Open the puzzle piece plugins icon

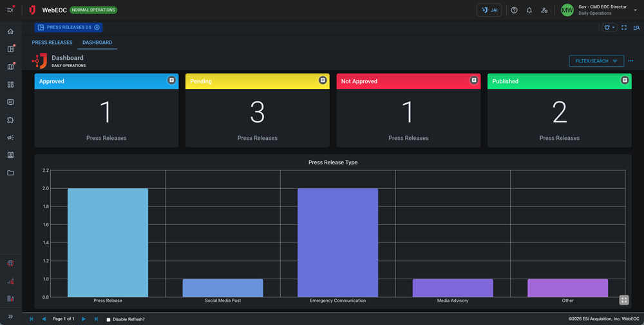point(10,120)
